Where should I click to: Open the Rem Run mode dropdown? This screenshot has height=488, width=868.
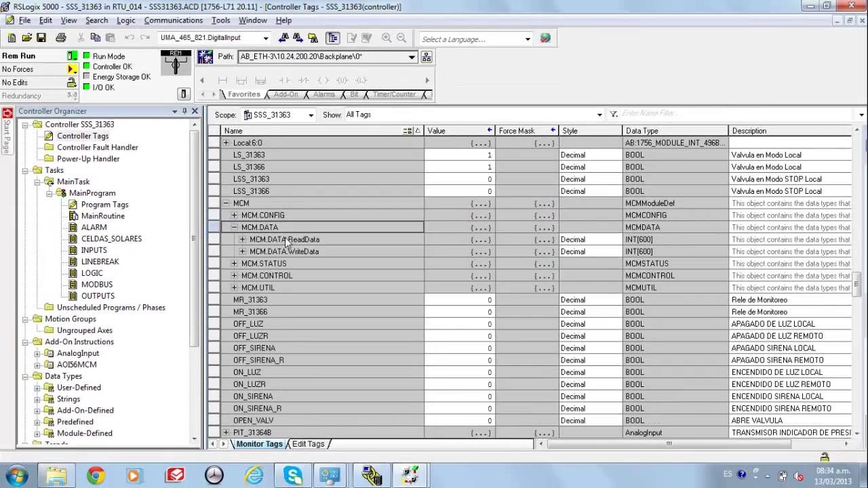tap(72, 56)
